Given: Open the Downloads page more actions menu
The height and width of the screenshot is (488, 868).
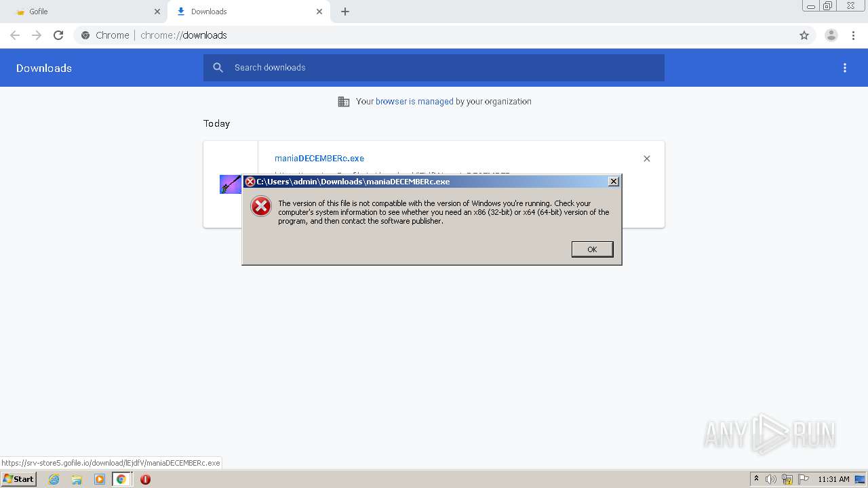Looking at the screenshot, I should pyautogui.click(x=845, y=68).
